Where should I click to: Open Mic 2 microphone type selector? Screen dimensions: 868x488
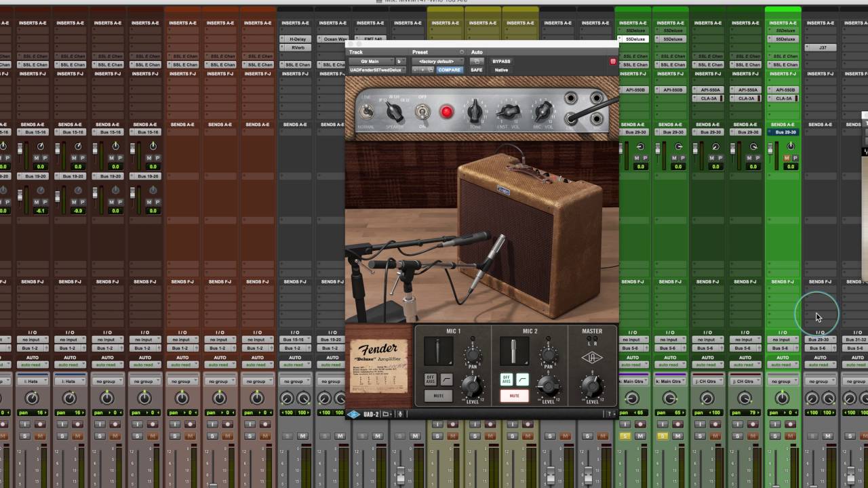(x=514, y=352)
